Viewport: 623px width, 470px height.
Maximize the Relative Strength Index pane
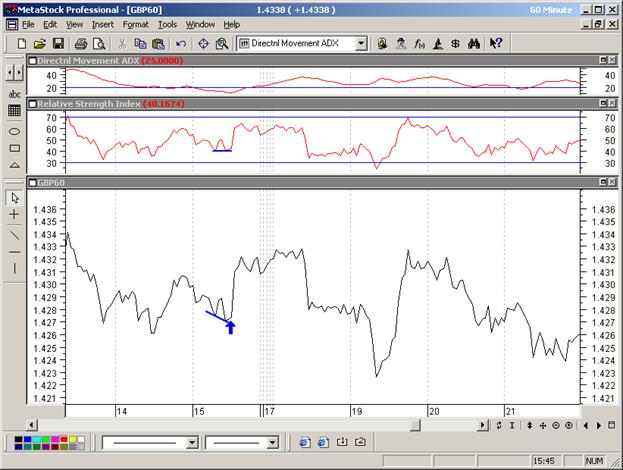(x=603, y=103)
